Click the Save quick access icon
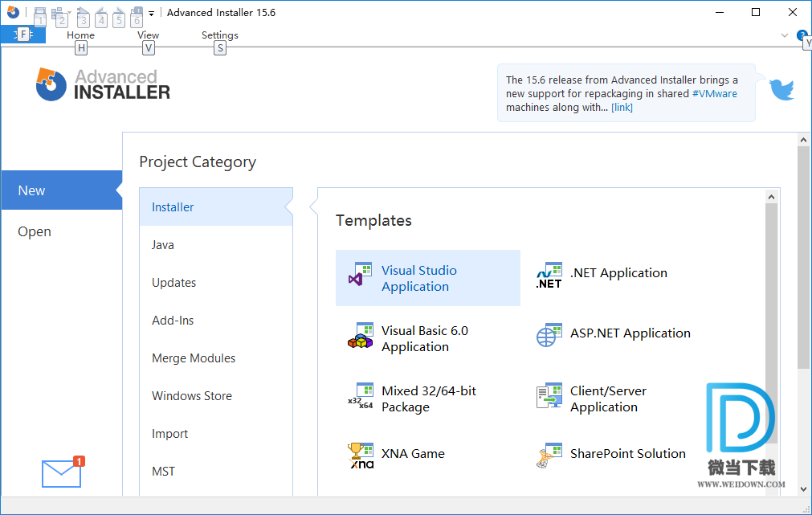The height and width of the screenshot is (515, 812). (40, 13)
